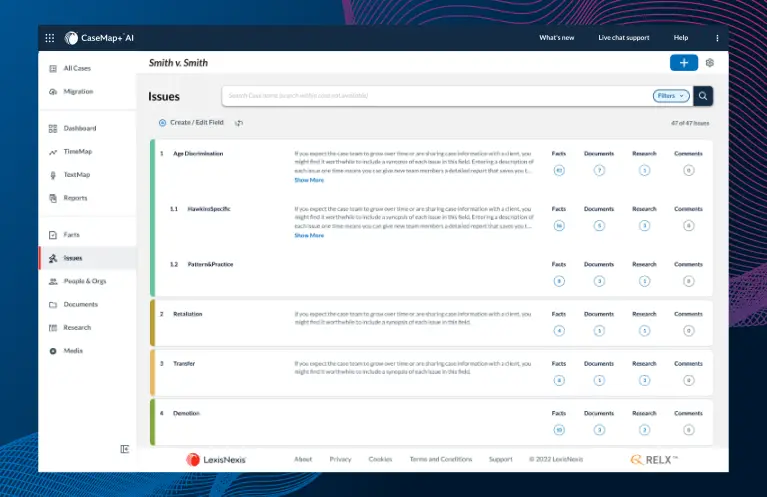Click the Documents folder icon
Viewport: 767px width, 497px height.
click(x=53, y=305)
